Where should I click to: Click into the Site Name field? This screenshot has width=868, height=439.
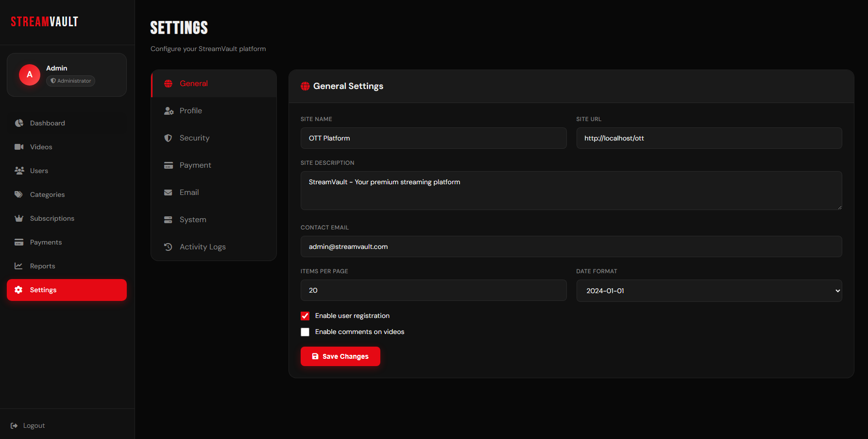coord(433,138)
